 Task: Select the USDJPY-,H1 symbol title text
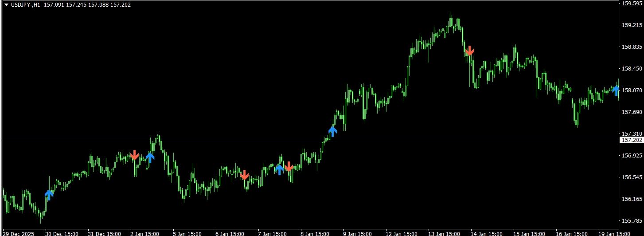coord(25,5)
